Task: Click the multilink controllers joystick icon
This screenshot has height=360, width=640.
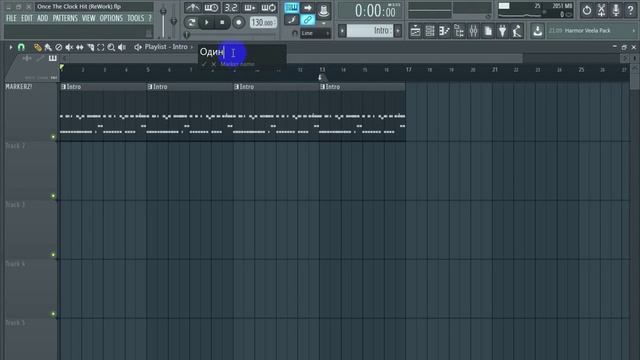Action: [x=324, y=11]
